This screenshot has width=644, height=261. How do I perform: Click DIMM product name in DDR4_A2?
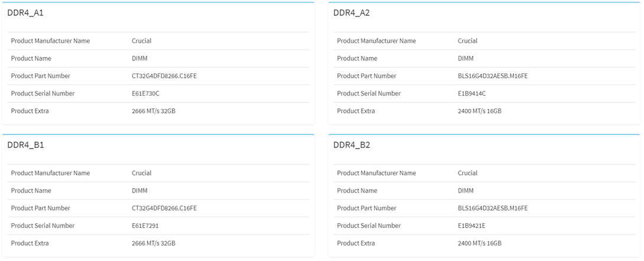click(x=466, y=59)
